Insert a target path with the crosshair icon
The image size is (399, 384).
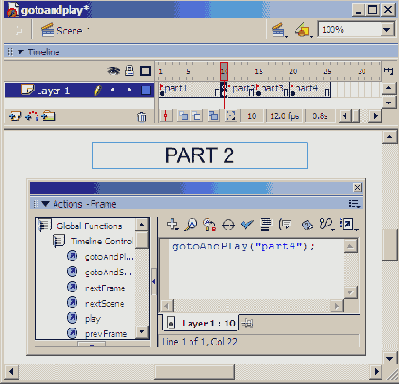pyautogui.click(x=228, y=225)
